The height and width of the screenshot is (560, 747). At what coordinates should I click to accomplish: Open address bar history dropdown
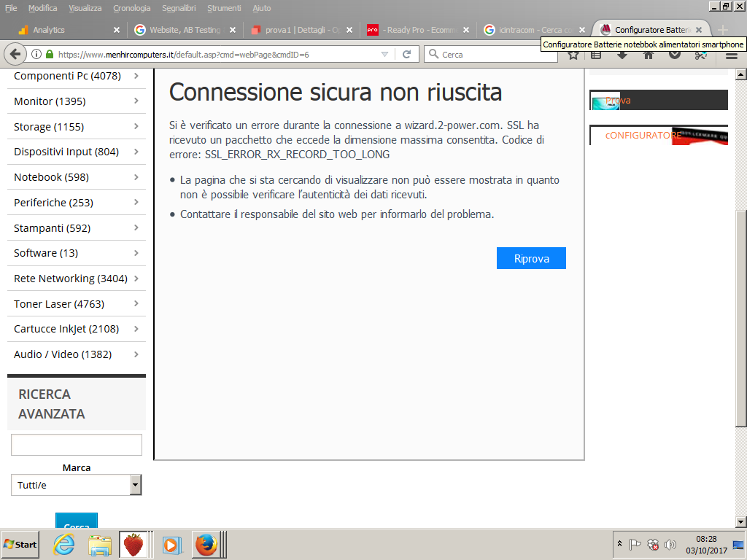(384, 54)
